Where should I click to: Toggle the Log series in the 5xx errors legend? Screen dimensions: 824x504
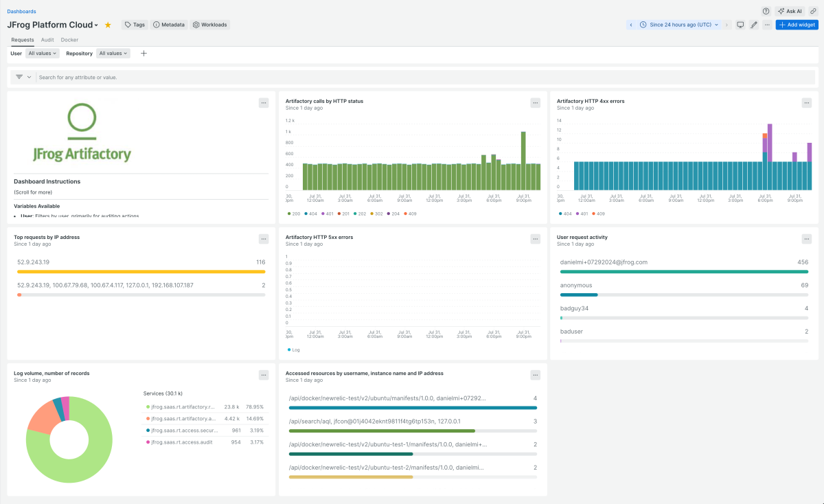293,350
